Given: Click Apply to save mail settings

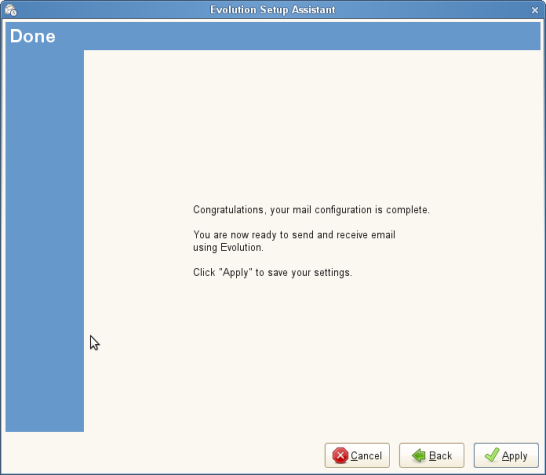Looking at the screenshot, I should tap(506, 455).
